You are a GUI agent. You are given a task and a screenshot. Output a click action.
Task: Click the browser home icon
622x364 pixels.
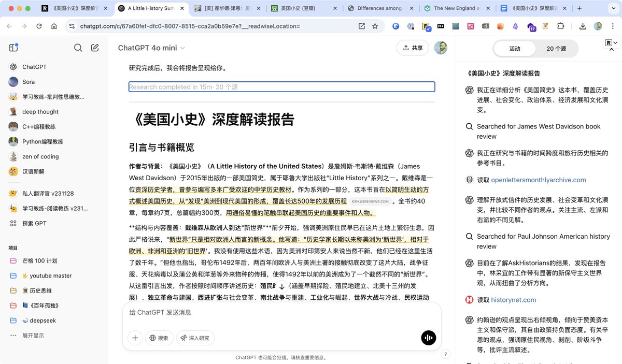pos(54,26)
